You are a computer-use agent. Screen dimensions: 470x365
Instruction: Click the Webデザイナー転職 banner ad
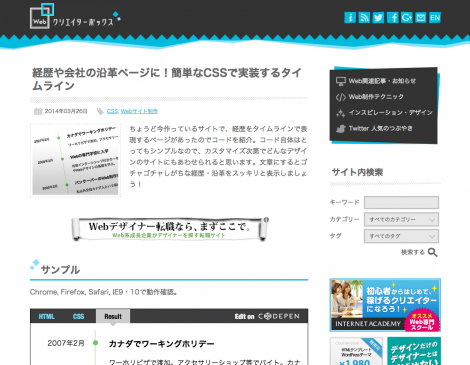point(170,229)
